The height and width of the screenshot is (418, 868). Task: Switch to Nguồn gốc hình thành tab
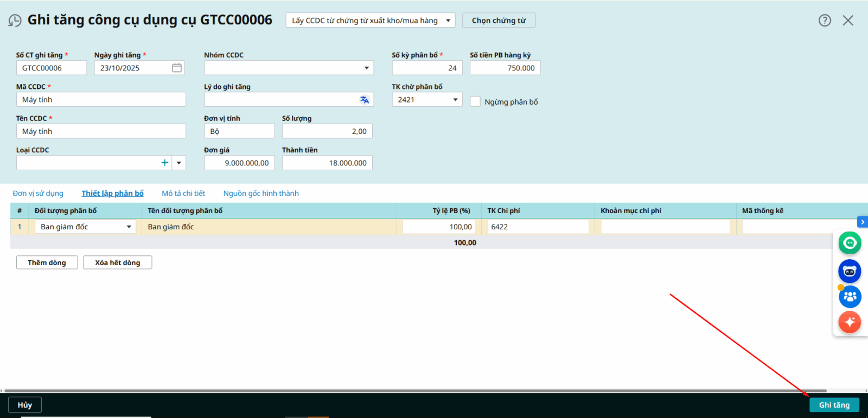(x=261, y=194)
